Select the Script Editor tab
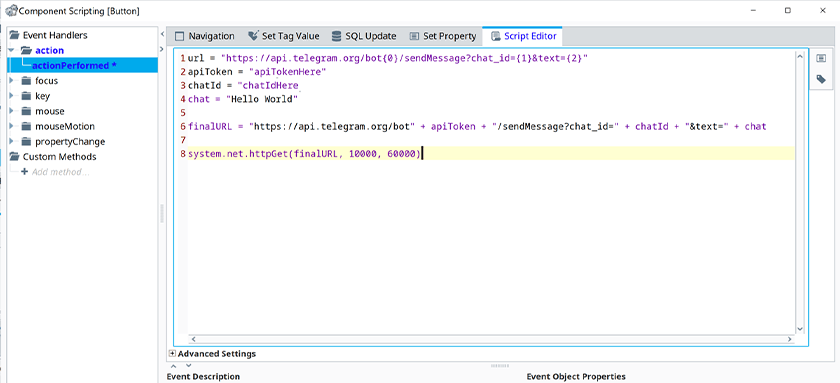Screen dimensions: 840x383 (523, 36)
